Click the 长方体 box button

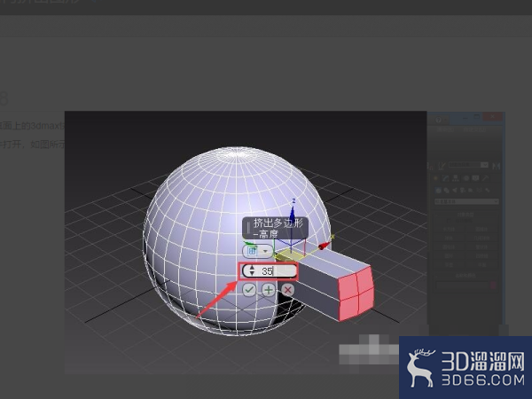coord(449,230)
